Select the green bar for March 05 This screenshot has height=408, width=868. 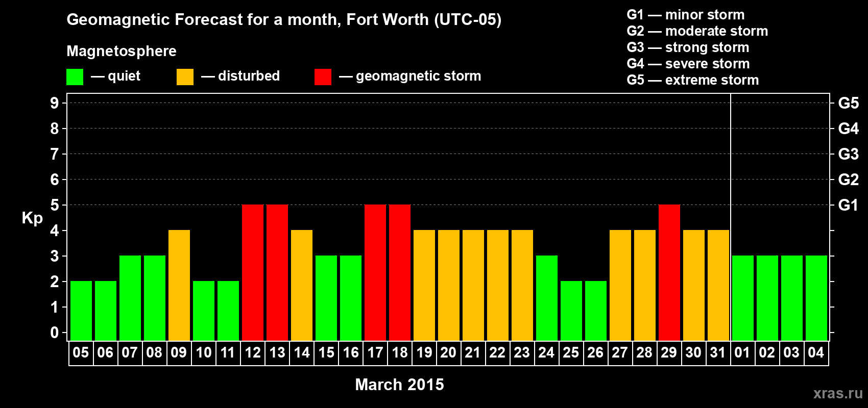point(81,311)
